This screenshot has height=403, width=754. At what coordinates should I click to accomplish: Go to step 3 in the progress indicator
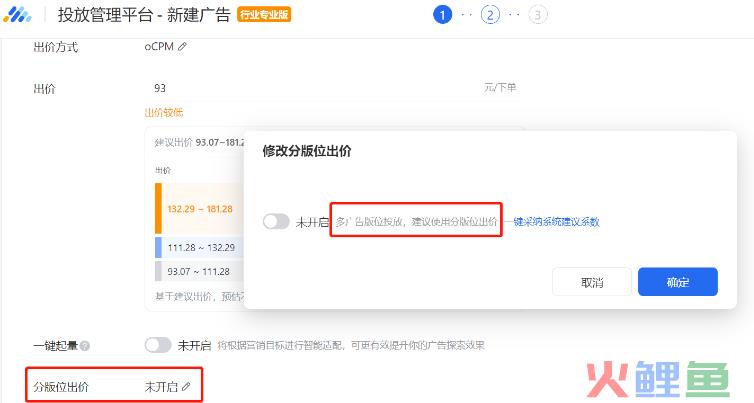pos(538,15)
